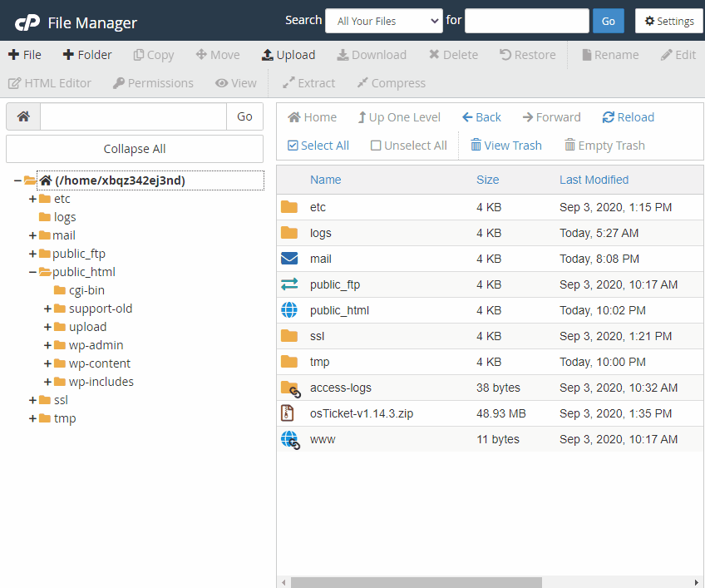Expand the tmp folder in tree

[x=32, y=418]
